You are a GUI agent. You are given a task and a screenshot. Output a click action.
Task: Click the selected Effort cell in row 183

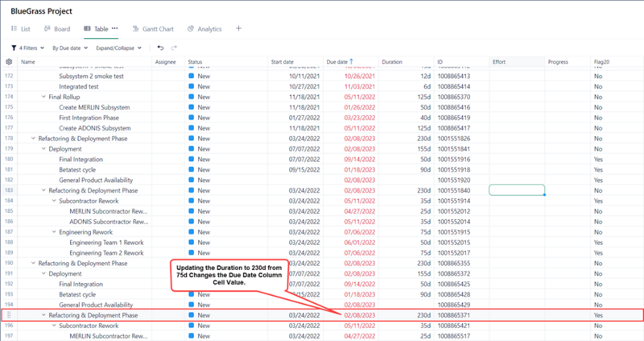pos(517,190)
